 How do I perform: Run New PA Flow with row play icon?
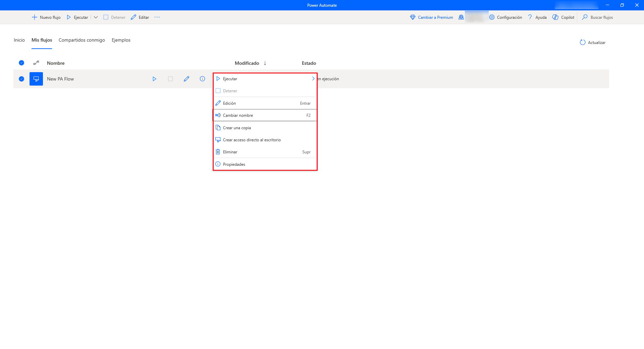point(154,79)
